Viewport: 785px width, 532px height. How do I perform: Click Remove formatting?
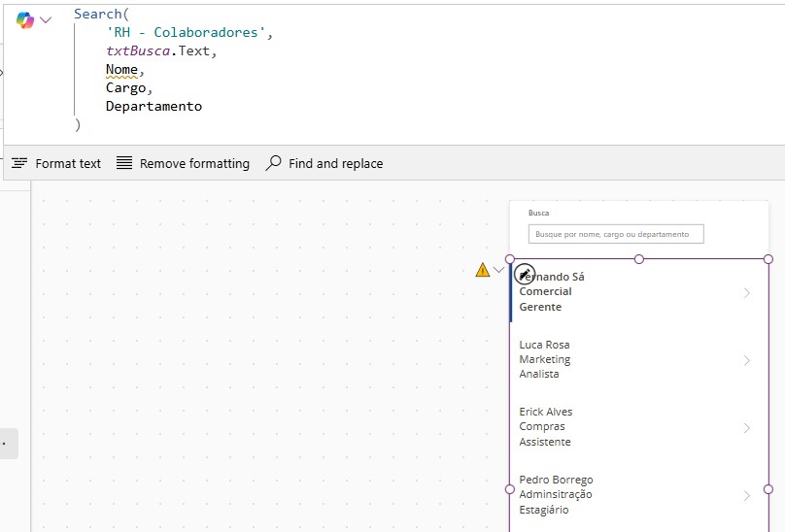tap(183, 163)
